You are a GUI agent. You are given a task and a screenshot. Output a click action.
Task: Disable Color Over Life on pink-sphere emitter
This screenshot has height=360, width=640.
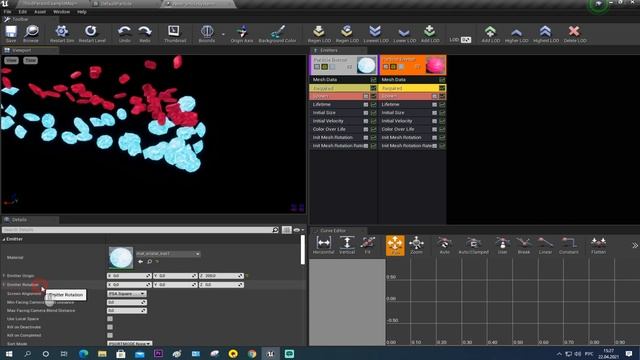pos(442,129)
